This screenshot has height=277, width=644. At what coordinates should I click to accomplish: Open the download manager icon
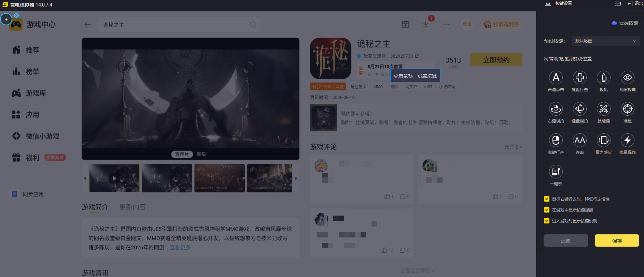pos(426,24)
